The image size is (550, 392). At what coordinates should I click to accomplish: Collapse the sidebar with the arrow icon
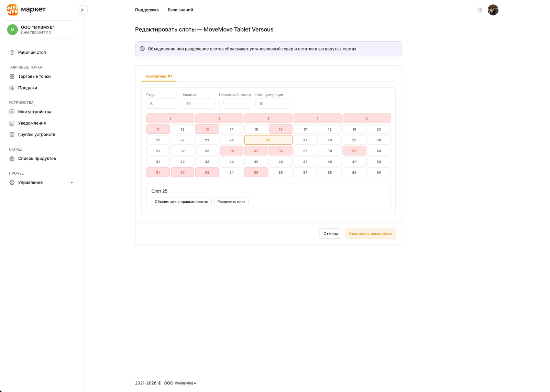83,10
